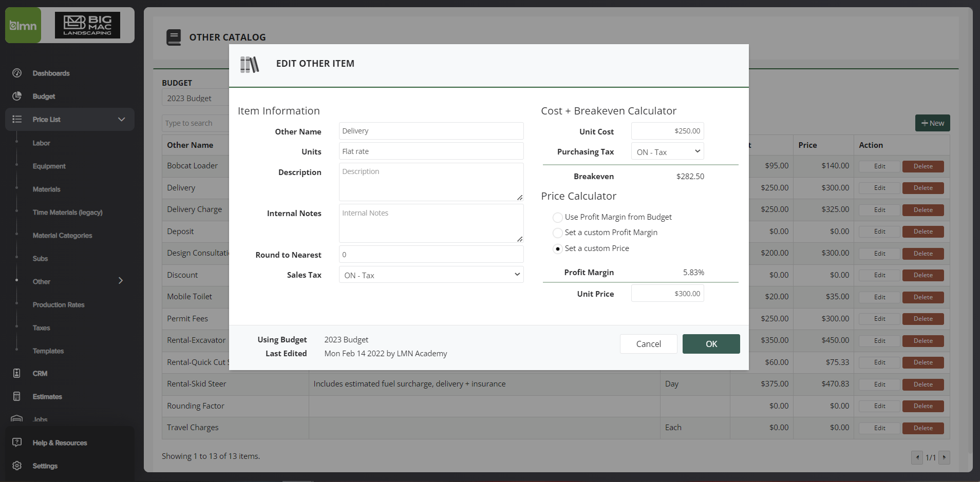The image size is (980, 482).
Task: Confirm changes with the OK button
Action: 711,344
